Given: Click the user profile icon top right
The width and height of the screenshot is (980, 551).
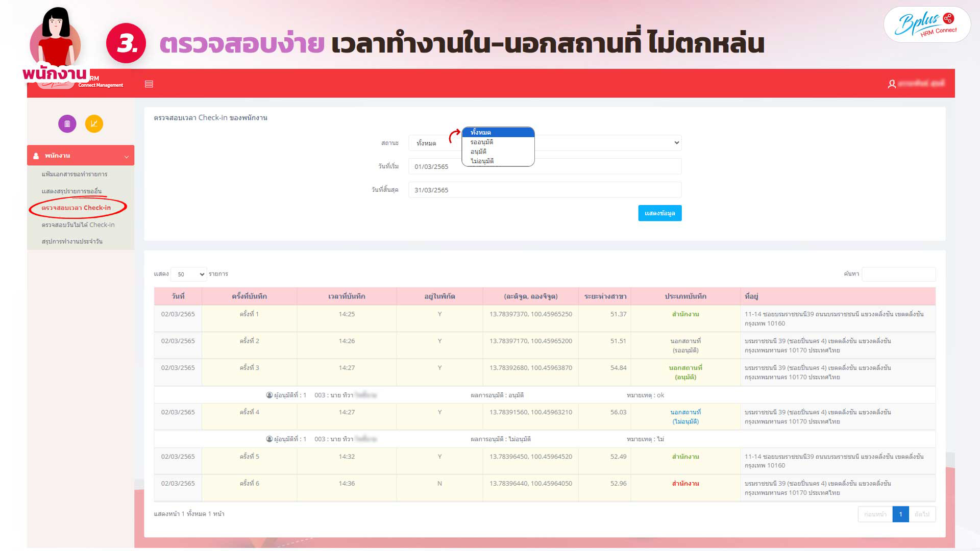Looking at the screenshot, I should coord(892,84).
